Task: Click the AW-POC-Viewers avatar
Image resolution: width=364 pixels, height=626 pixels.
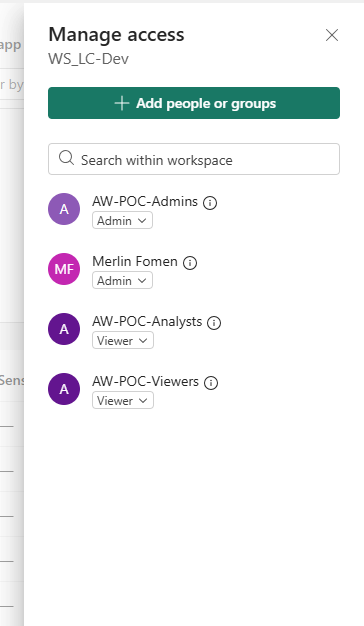Action: [64, 389]
